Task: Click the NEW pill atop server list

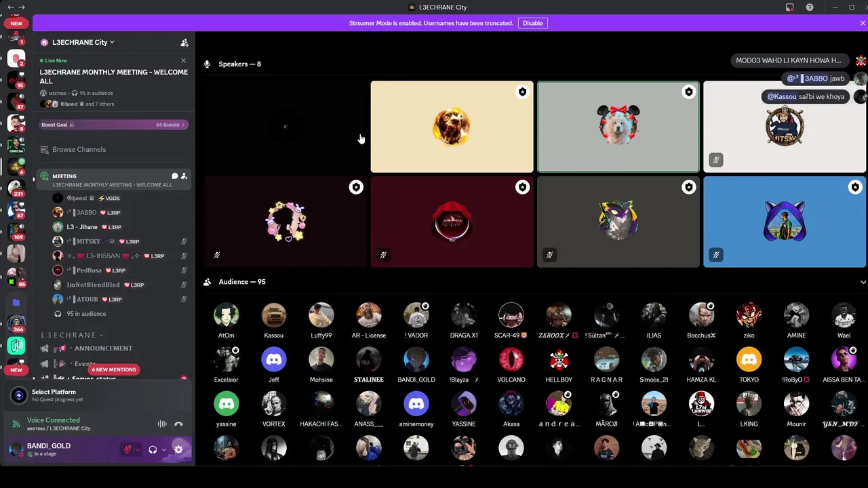Action: pyautogui.click(x=16, y=23)
